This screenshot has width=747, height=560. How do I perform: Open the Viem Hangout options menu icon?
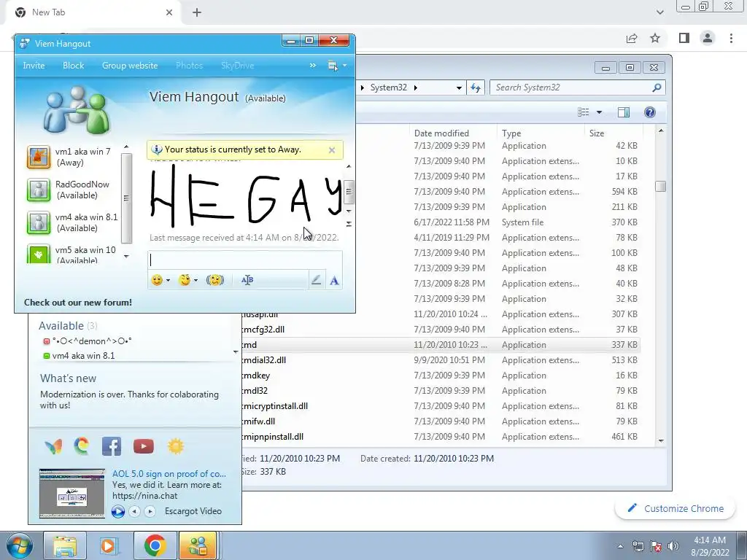pos(333,66)
